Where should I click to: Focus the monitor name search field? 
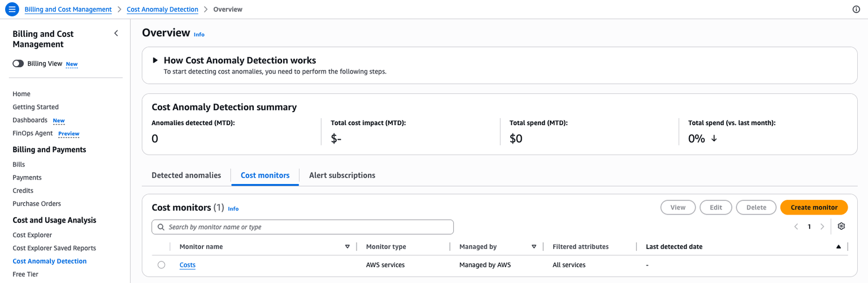coord(302,227)
